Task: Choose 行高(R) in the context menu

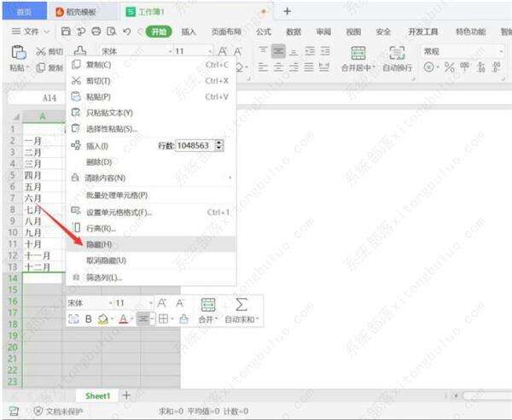Action: pos(150,228)
